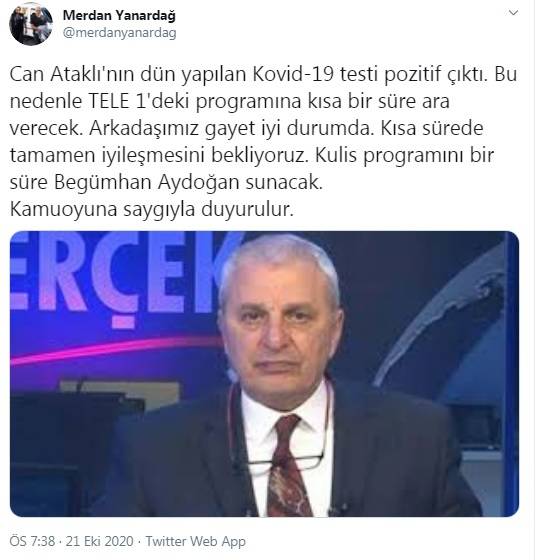Viewport: 536px width, 560px height.
Task: Expand the tweet options chevron menu
Action: click(513, 13)
